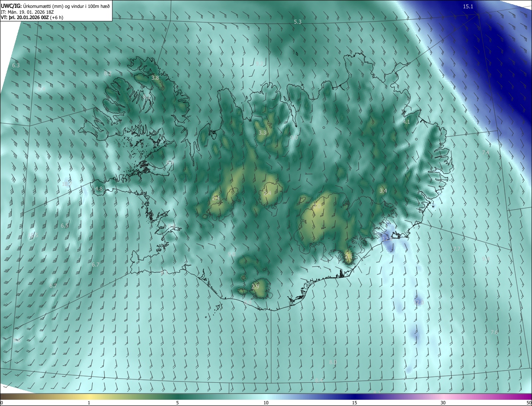Click the 8.0 value label
Screen dimensions: 532x406
(332, 362)
